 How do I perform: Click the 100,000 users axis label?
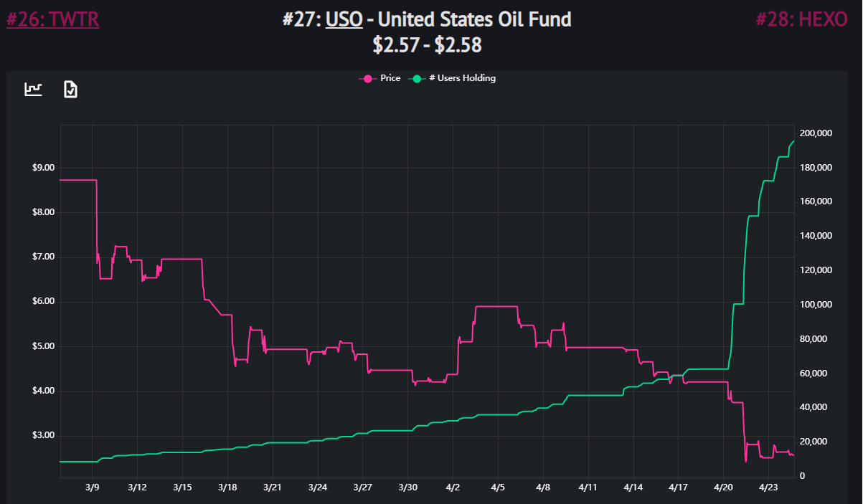(816, 305)
